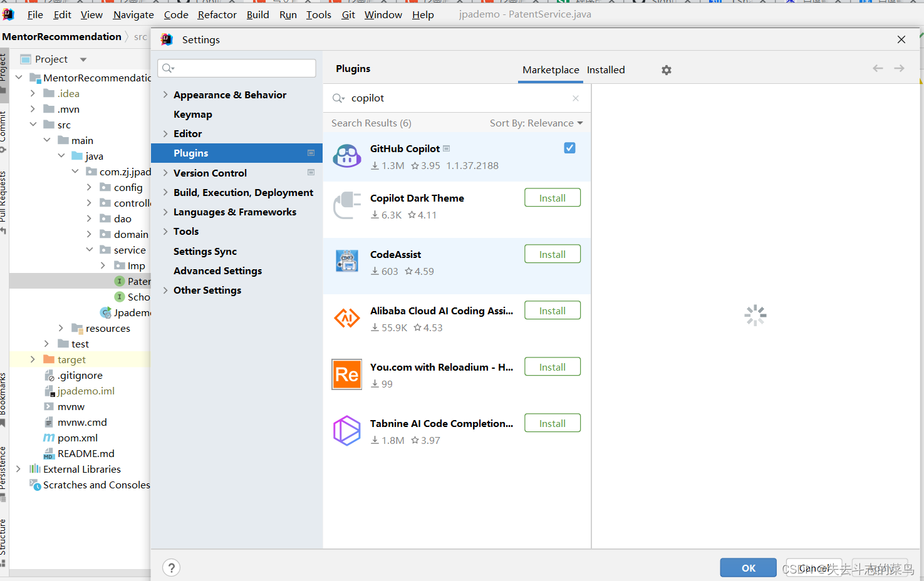Collapse the service package in tree
This screenshot has width=924, height=581.
(x=89, y=250)
